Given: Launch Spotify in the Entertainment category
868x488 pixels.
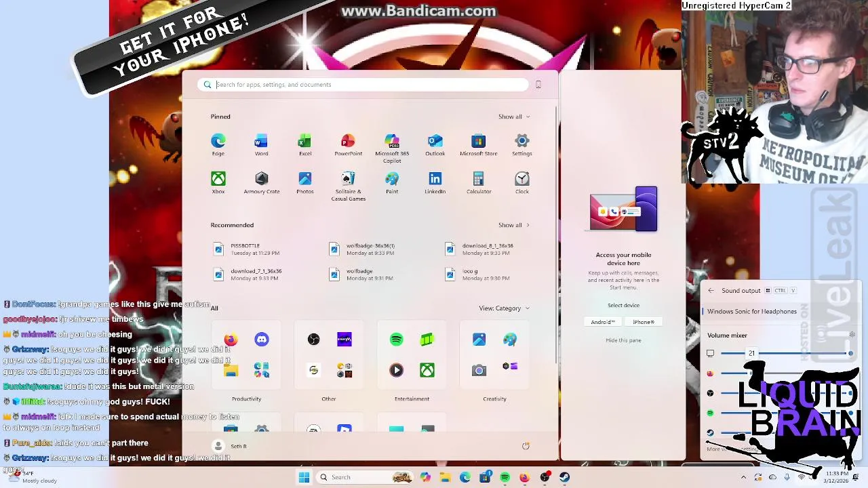Looking at the screenshot, I should (396, 339).
